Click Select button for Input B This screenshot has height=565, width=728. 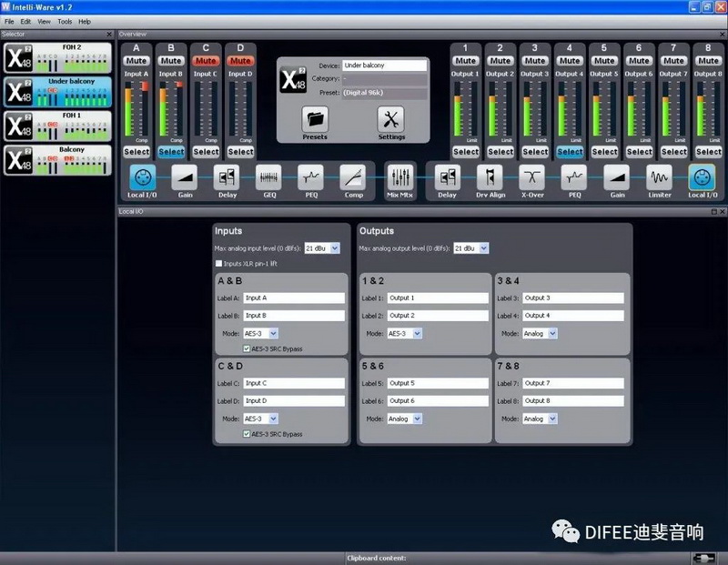[171, 152]
